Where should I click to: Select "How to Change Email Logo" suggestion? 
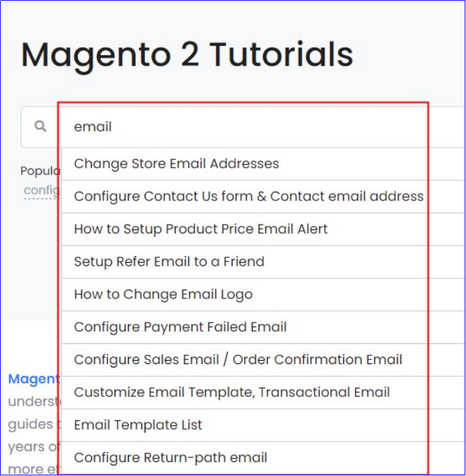click(244, 294)
